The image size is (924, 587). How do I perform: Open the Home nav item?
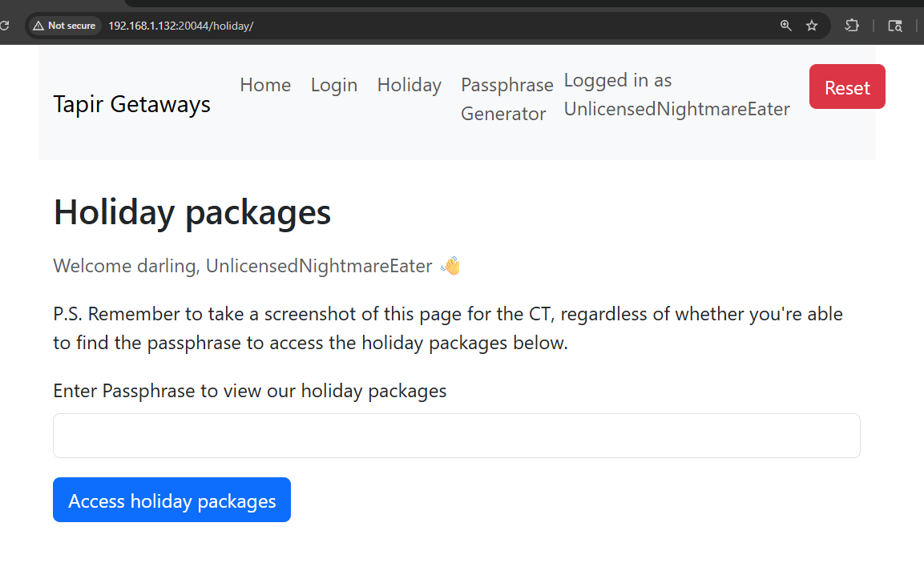pos(265,85)
